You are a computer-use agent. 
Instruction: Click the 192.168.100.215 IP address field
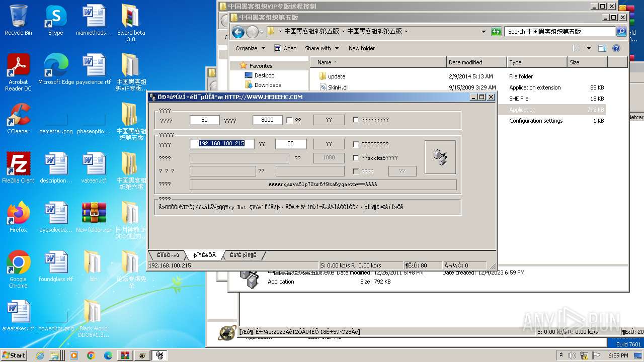(x=222, y=144)
